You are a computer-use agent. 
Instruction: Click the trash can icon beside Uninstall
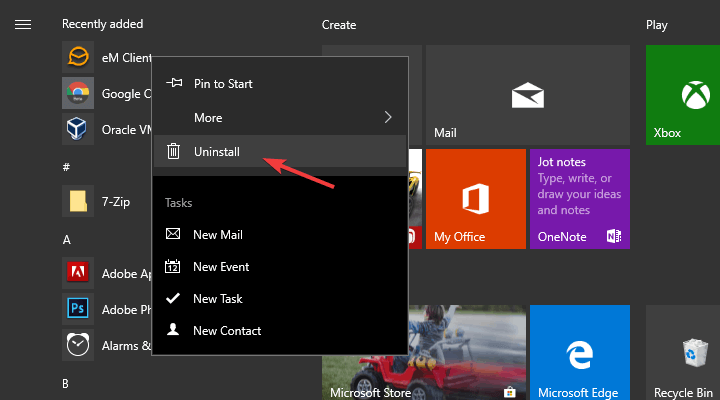(x=173, y=151)
